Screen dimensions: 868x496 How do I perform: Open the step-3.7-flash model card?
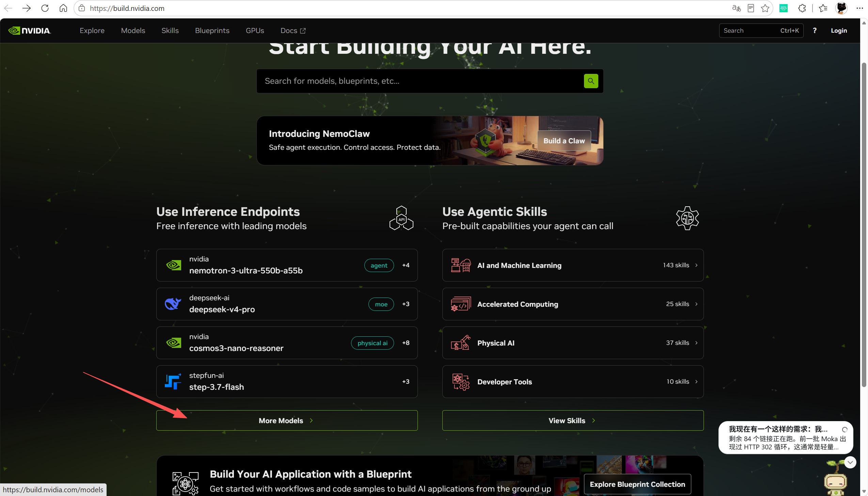(287, 382)
